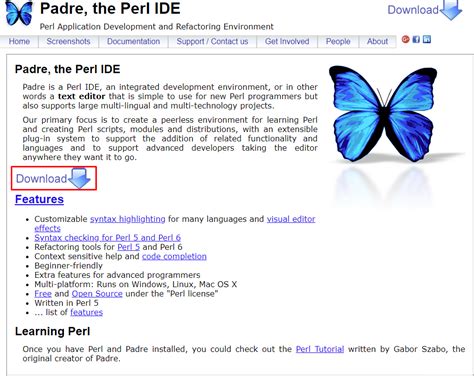Open the Perl Tutorial link

click(320, 349)
